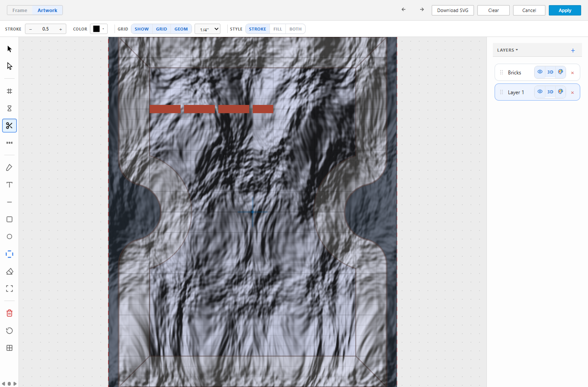588x387 pixels.
Task: Select the rectangle shape tool
Action: [9, 219]
